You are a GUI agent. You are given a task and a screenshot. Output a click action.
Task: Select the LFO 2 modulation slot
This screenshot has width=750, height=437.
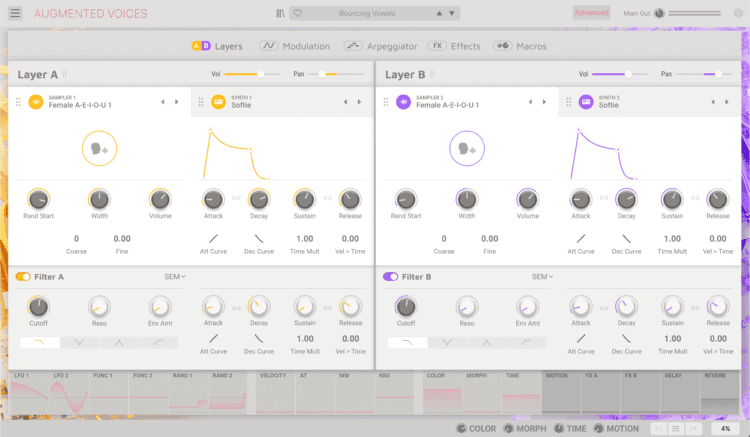click(69, 392)
